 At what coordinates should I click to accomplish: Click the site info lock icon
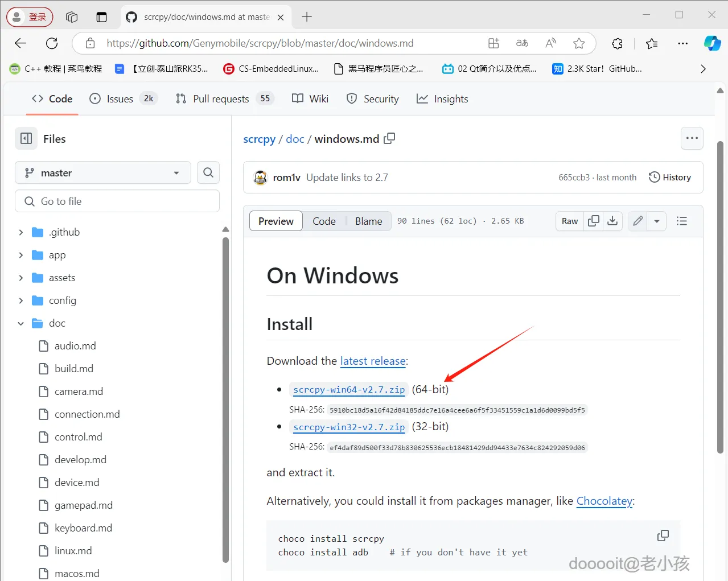90,43
